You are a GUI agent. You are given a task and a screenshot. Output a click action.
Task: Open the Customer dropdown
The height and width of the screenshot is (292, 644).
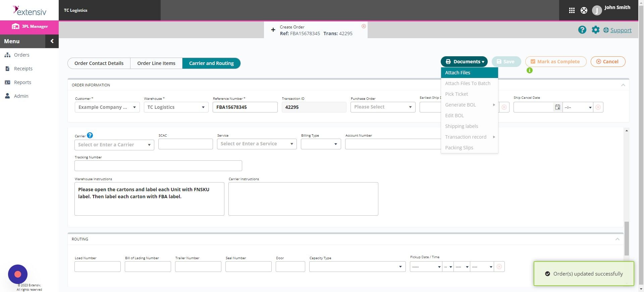(x=107, y=107)
